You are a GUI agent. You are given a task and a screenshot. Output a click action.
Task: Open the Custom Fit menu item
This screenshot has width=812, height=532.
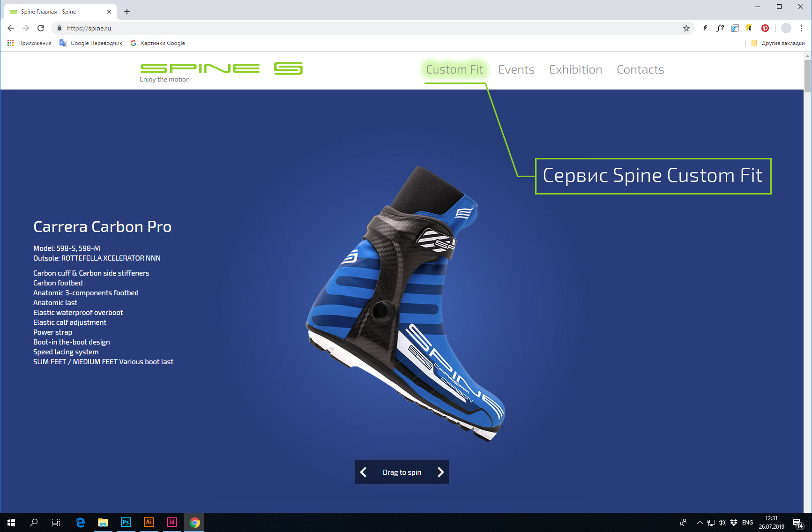(454, 69)
